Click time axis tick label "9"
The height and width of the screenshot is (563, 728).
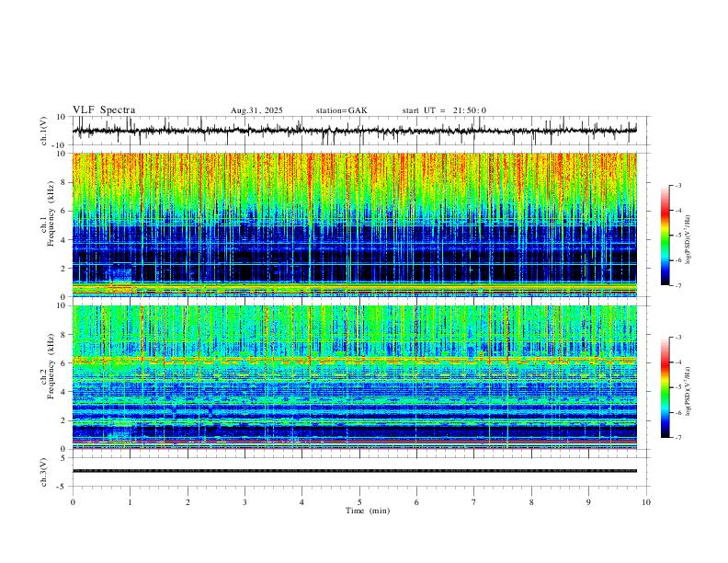(x=588, y=502)
